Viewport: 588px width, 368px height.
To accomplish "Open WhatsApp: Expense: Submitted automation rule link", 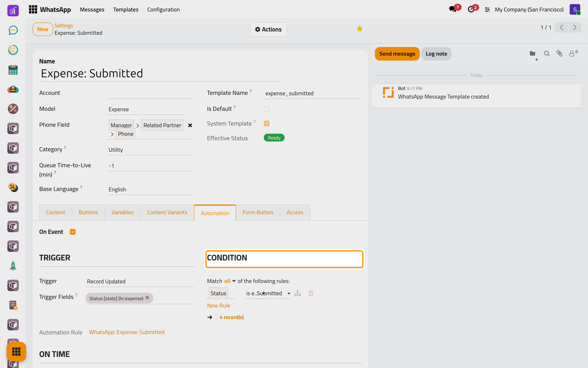I will [126, 332].
